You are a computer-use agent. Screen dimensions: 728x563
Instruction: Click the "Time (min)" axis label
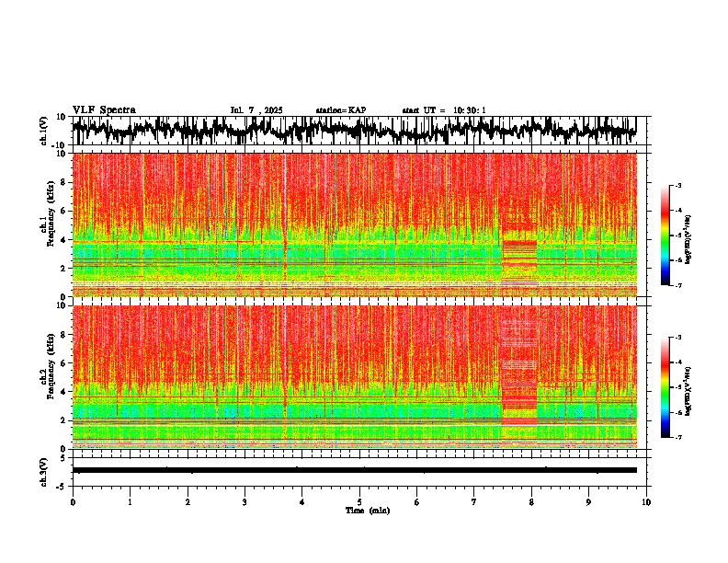pos(368,511)
